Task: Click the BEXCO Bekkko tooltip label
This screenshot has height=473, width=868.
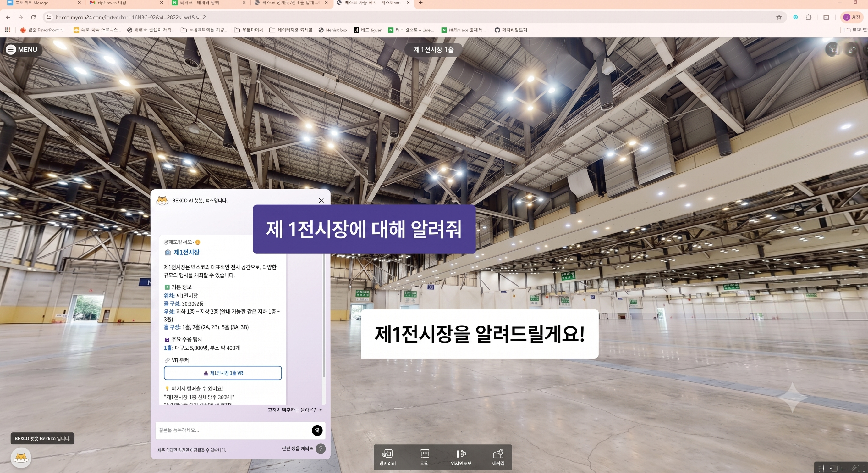Action: click(x=42, y=438)
